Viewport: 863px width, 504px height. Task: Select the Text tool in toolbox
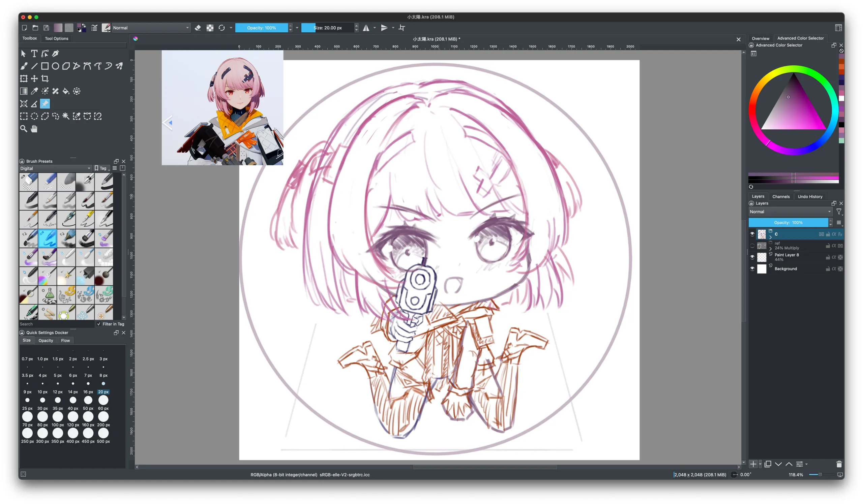pyautogui.click(x=34, y=54)
